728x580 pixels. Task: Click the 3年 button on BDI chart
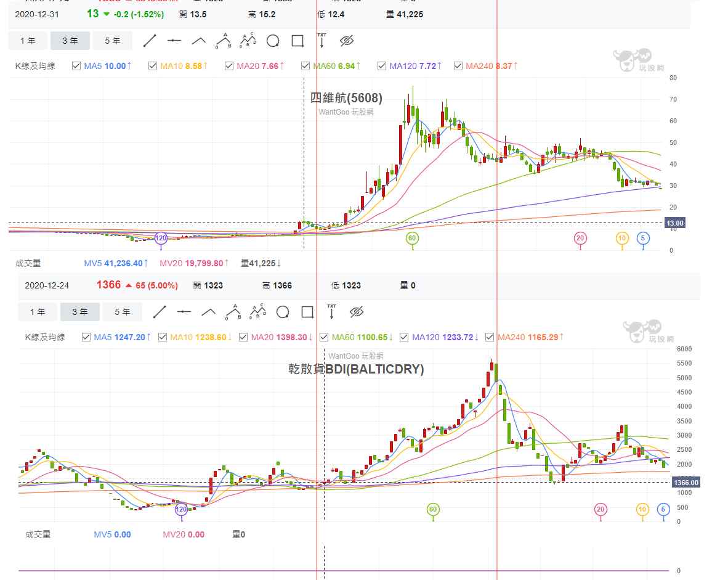coord(79,312)
